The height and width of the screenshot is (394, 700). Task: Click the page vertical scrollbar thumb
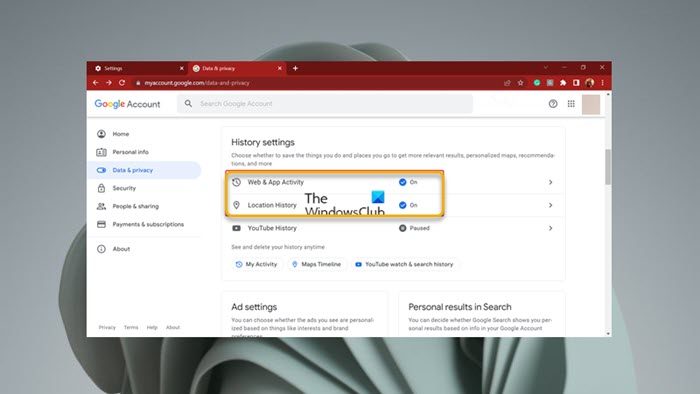(x=608, y=167)
